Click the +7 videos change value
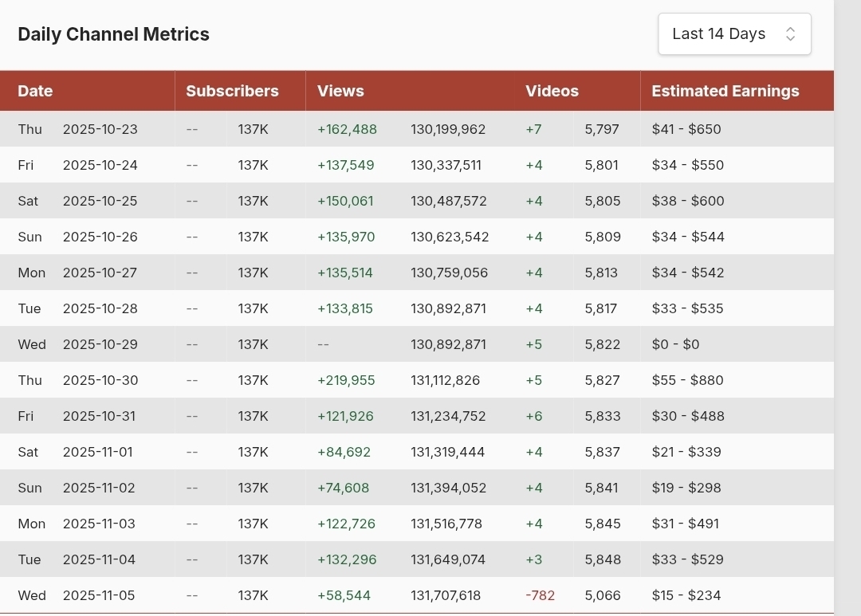Viewport: 861px width, 616px height. tap(533, 129)
